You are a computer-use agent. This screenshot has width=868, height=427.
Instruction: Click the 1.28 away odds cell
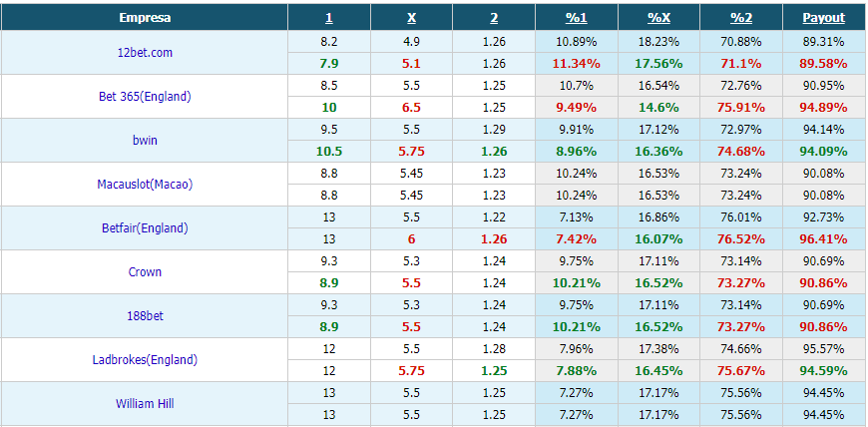[x=494, y=349]
